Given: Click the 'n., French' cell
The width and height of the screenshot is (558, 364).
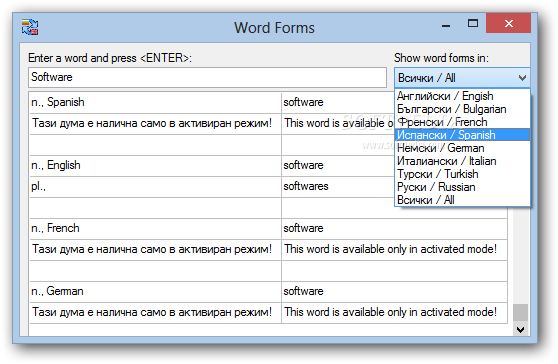Looking at the screenshot, I should [x=156, y=228].
